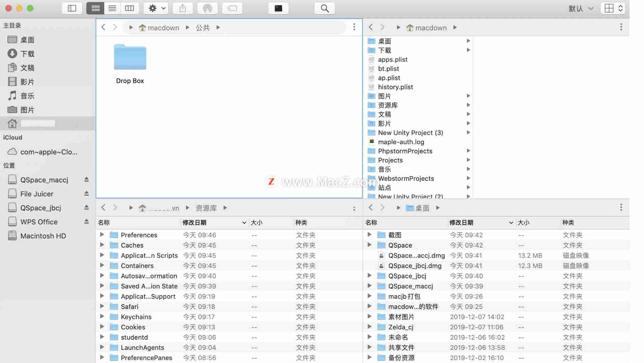Open 图片 in the sidebar

coord(47,110)
